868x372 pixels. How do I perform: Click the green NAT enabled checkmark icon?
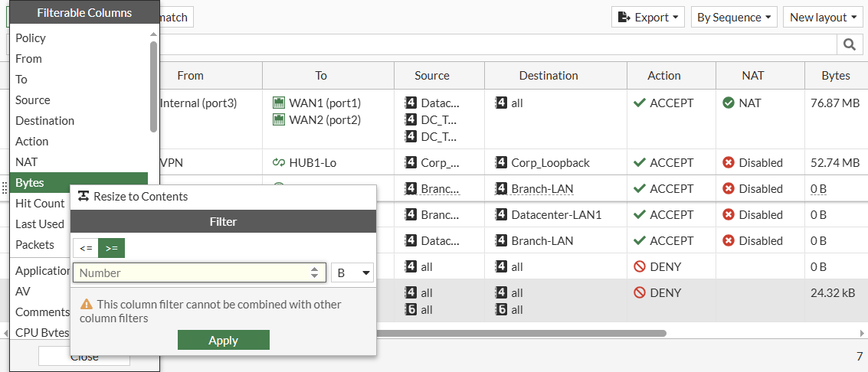coord(729,103)
